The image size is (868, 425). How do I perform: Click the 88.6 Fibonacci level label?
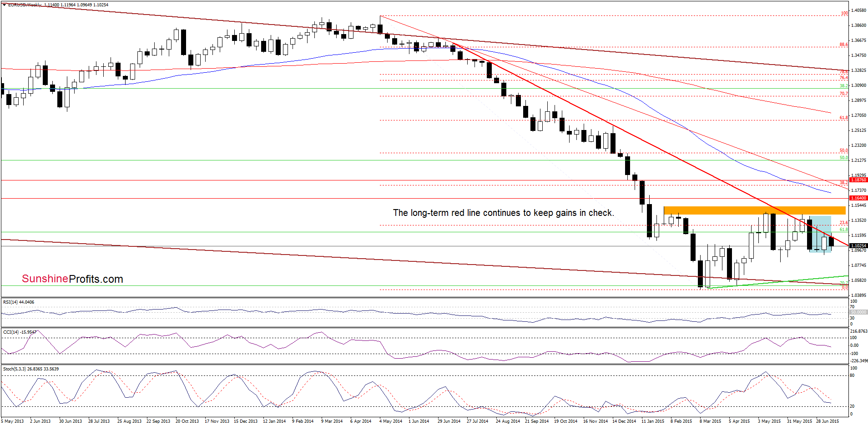pos(844,45)
